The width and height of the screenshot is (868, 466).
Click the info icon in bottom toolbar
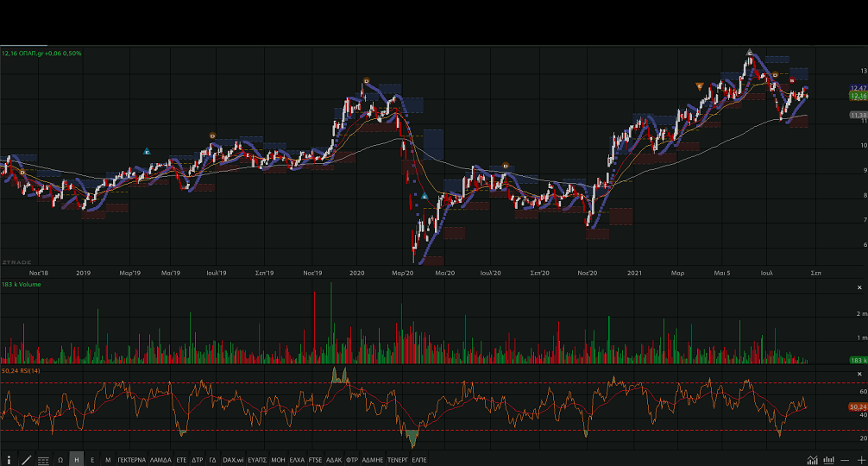(x=9, y=460)
